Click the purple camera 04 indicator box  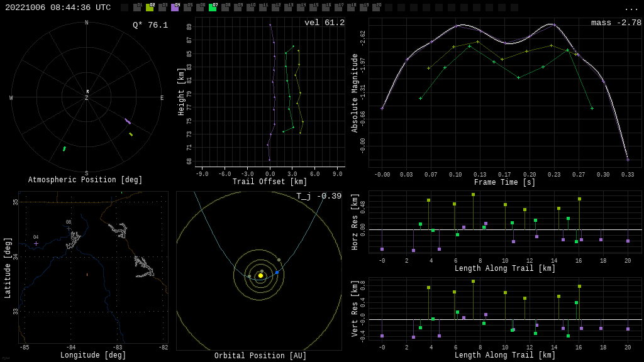[175, 8]
